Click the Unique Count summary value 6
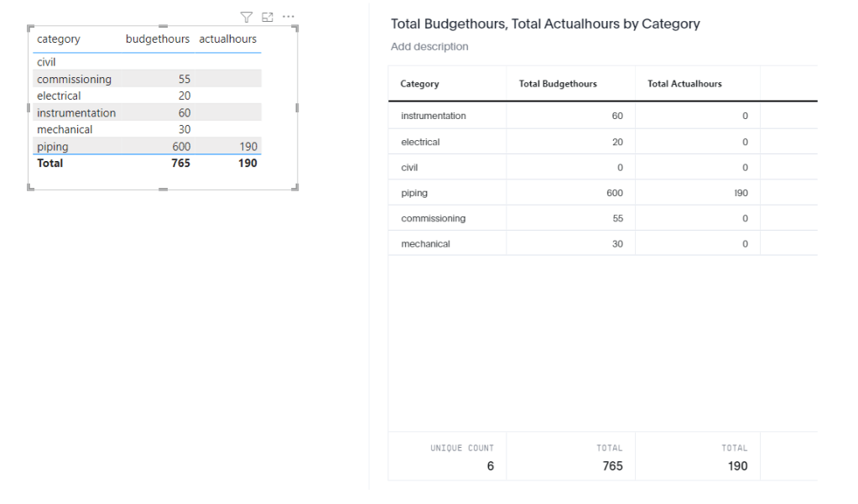Viewport: 858px width, 504px height. click(x=490, y=466)
